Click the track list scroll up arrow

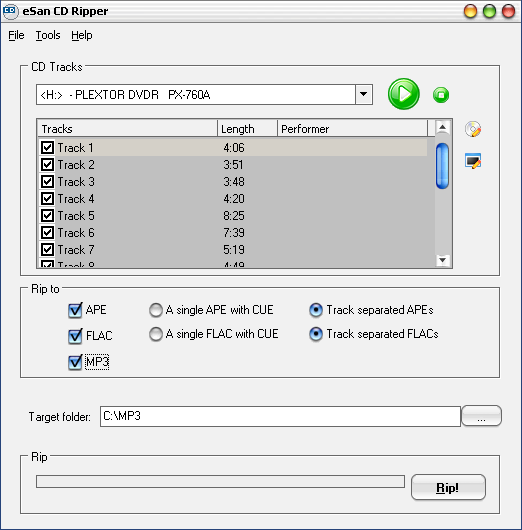point(442,127)
